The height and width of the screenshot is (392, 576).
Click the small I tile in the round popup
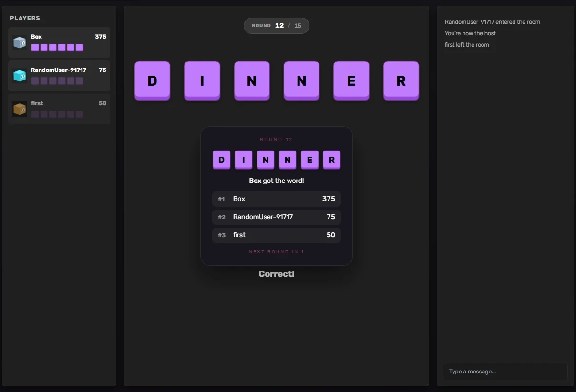tap(244, 160)
